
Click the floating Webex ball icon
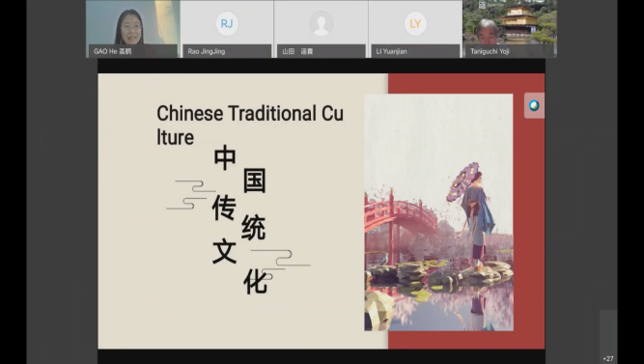tap(534, 105)
